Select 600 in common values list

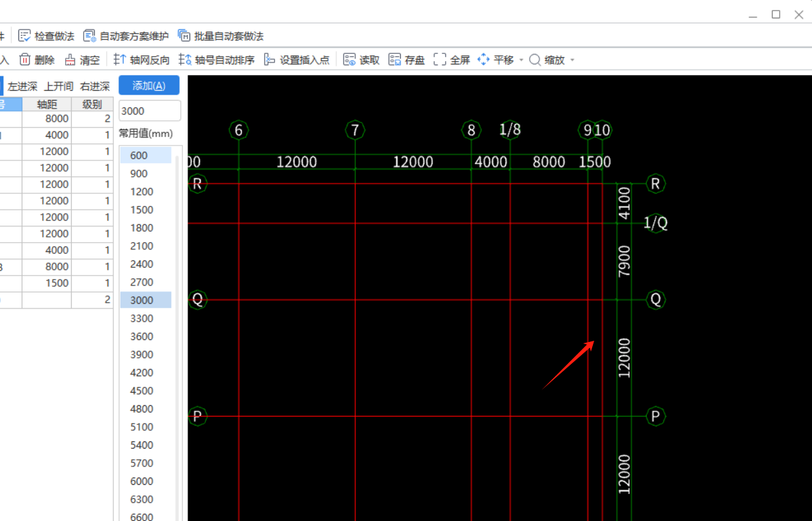pyautogui.click(x=146, y=155)
